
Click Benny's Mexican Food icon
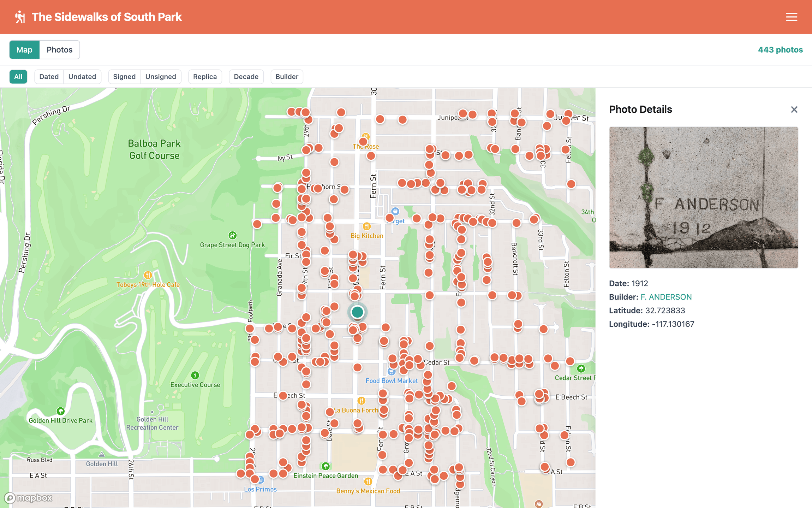(x=368, y=481)
